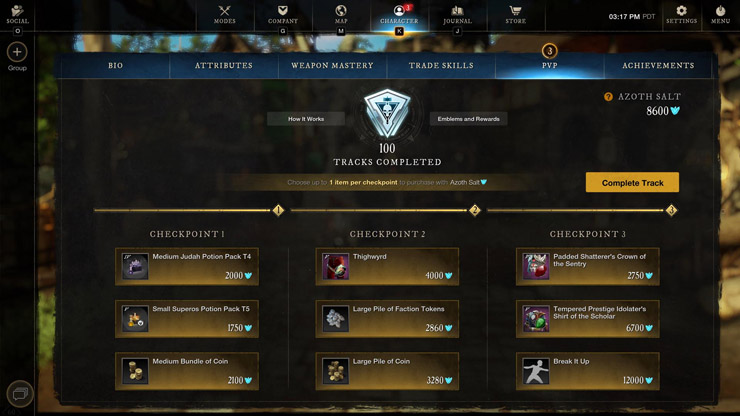Image resolution: width=740 pixels, height=416 pixels.
Task: Open the Map globe icon
Action: tap(341, 10)
